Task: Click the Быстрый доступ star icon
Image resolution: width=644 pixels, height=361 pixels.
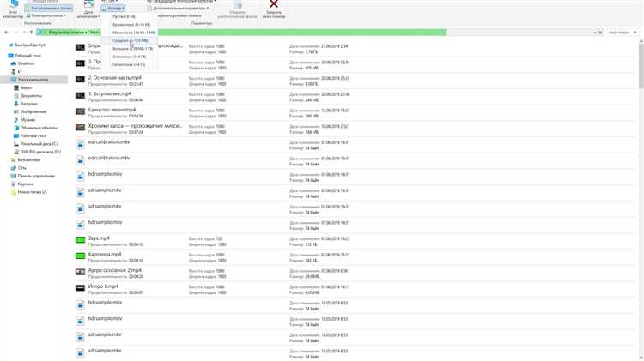Action: 11,45
